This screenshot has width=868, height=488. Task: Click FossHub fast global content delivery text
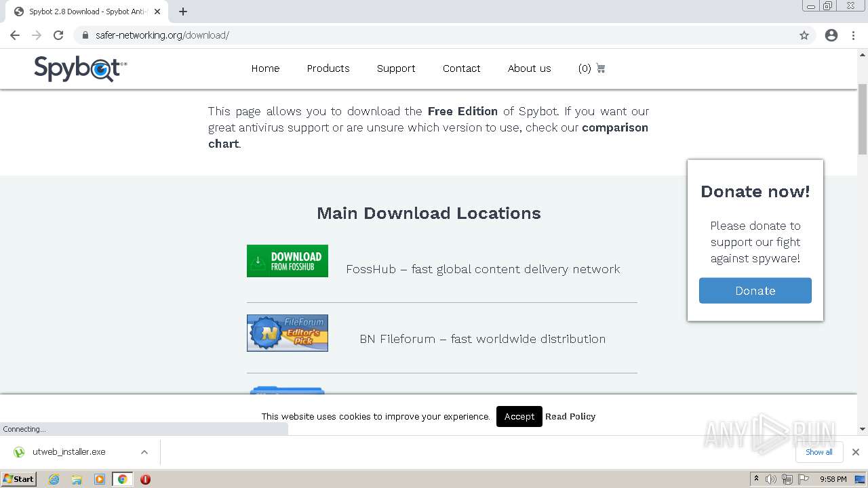(x=483, y=269)
